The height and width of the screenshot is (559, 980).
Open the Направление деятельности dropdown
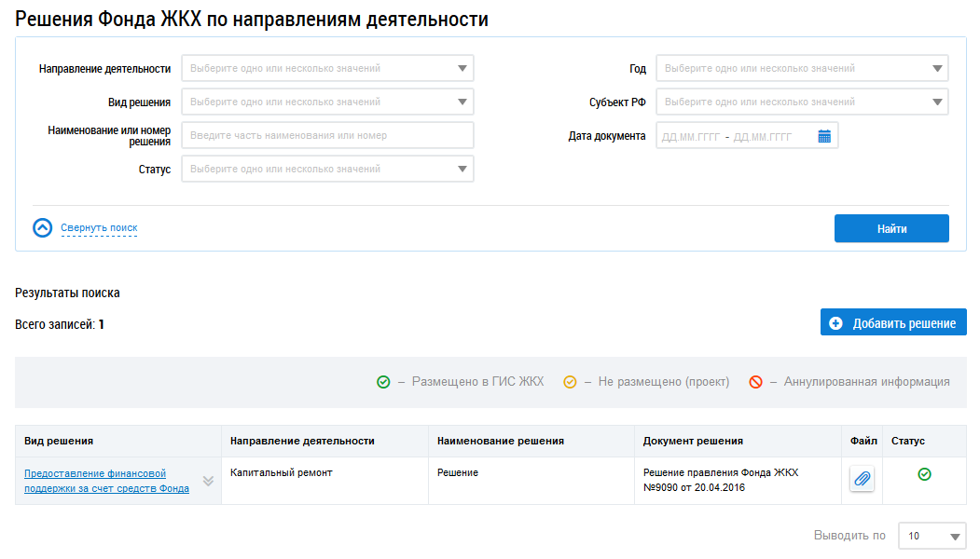(327, 68)
